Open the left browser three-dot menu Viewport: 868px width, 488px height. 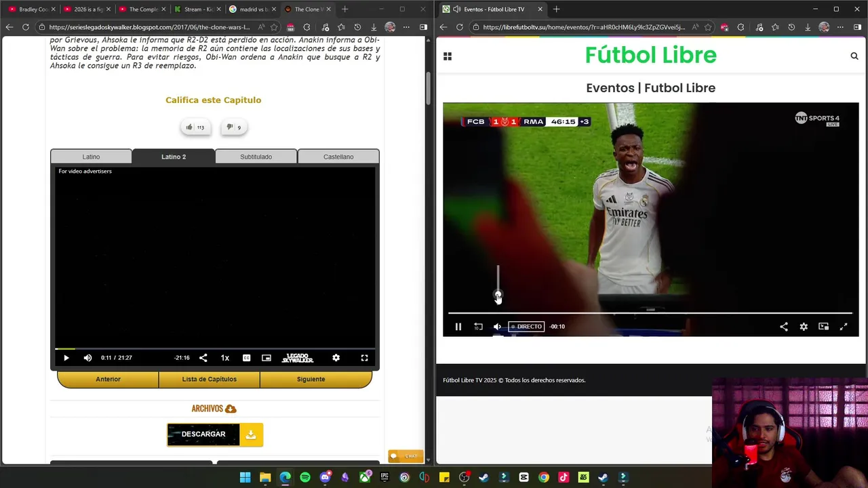[x=406, y=27]
